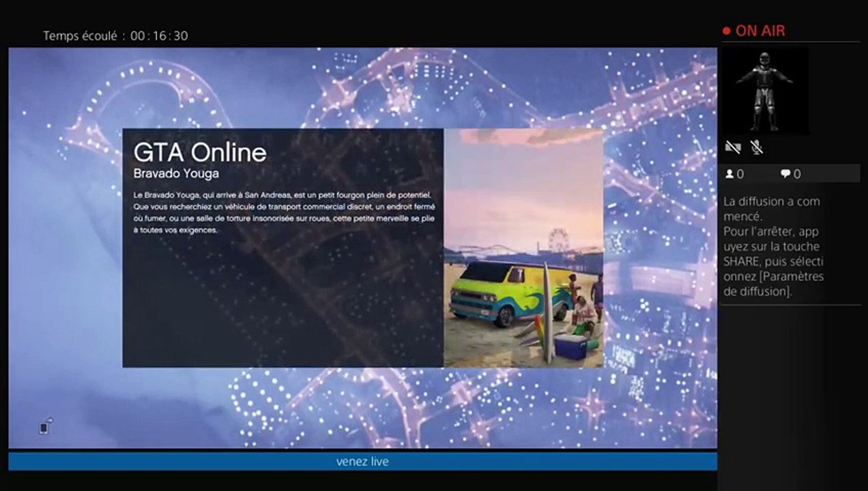Click the 'venez live' broadcast title bar

point(362,462)
